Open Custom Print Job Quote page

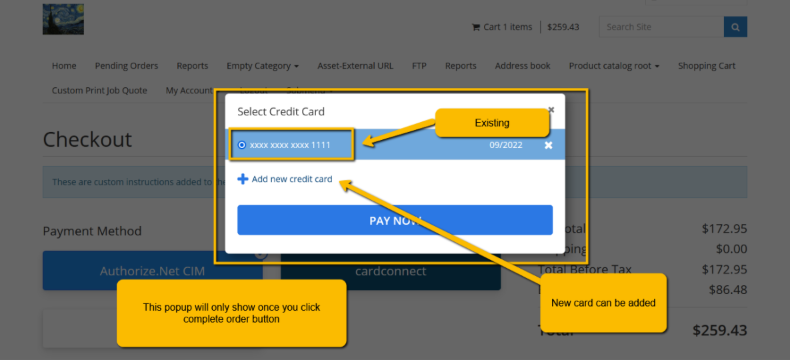[99, 91]
